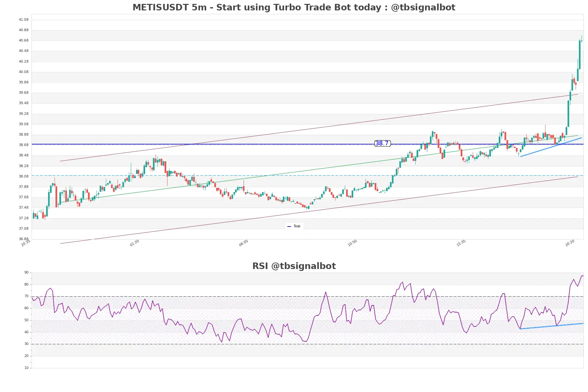
Task: Click the 37.28 price axis label
Action: click(23, 218)
